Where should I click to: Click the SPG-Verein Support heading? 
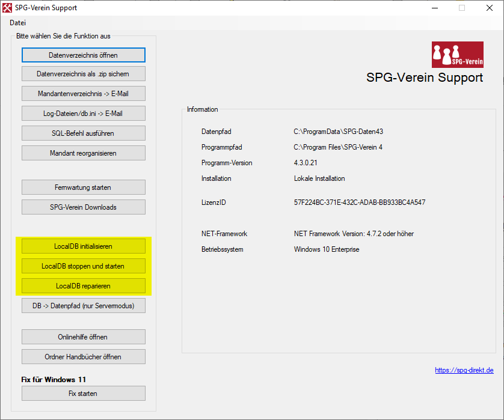pyautogui.click(x=424, y=78)
